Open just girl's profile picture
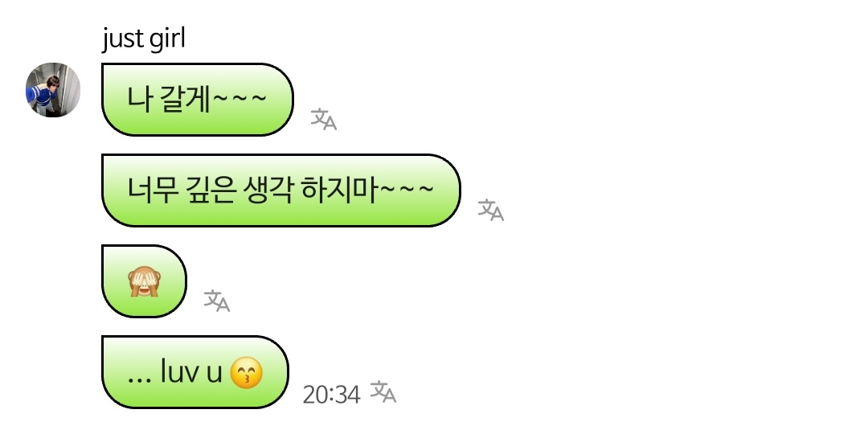868x426 pixels. click(x=53, y=90)
